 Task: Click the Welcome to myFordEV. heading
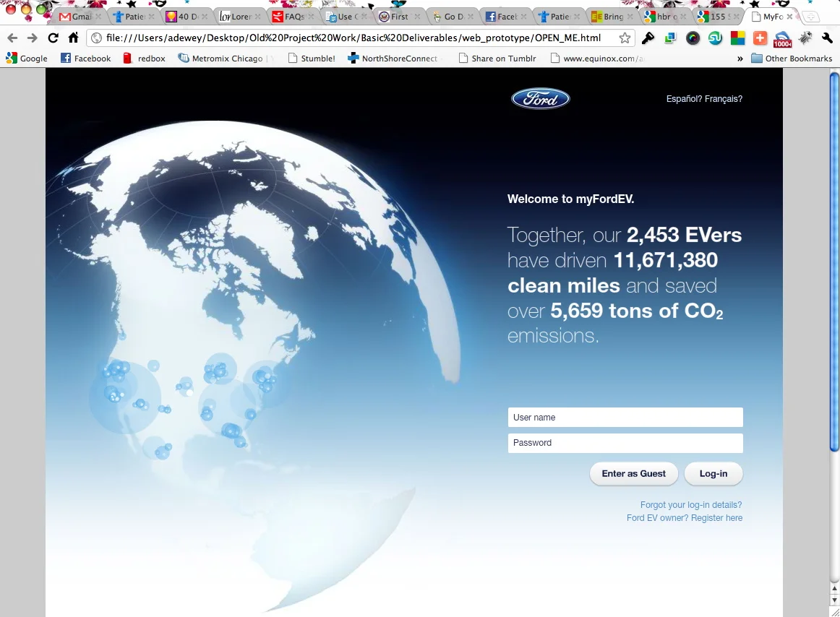point(571,199)
